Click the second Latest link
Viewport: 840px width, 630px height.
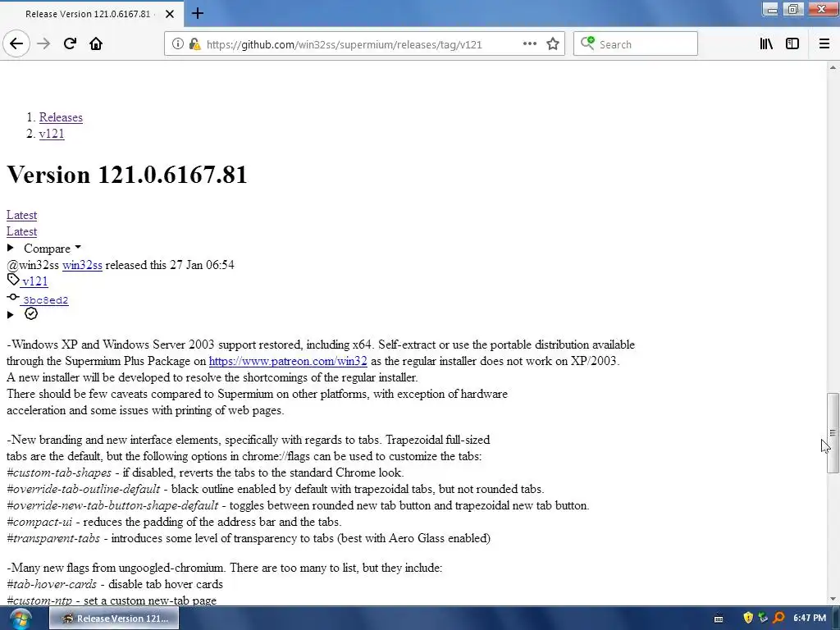point(21,231)
